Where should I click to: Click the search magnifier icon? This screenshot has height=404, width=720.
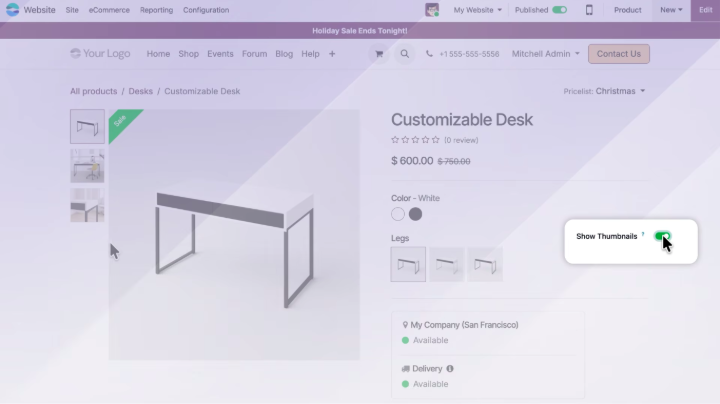[405, 54]
